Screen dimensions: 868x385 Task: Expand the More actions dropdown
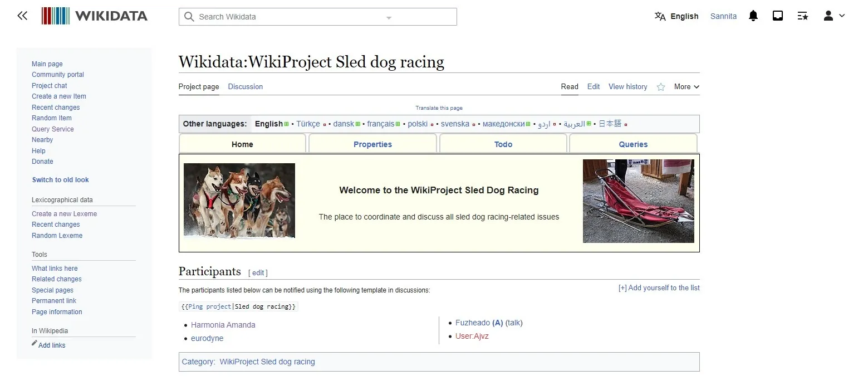686,87
